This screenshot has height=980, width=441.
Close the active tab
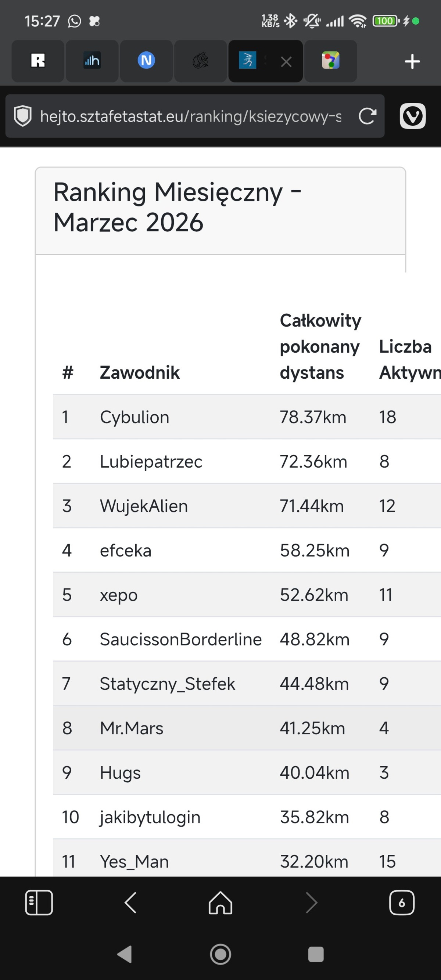point(286,62)
